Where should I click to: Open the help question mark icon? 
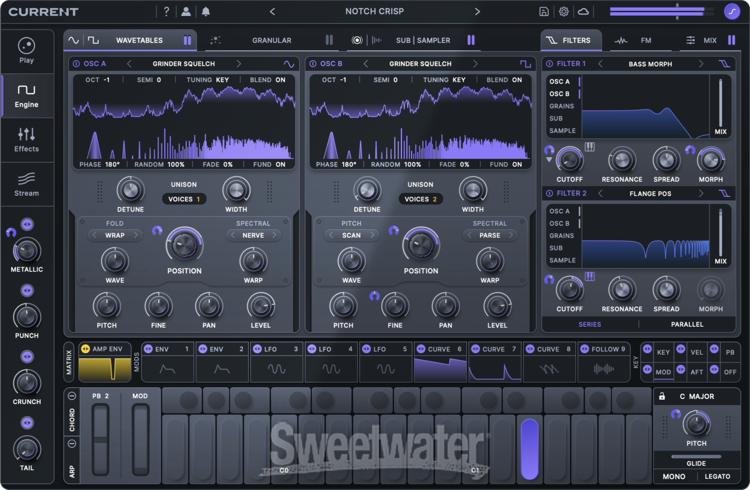pos(166,11)
